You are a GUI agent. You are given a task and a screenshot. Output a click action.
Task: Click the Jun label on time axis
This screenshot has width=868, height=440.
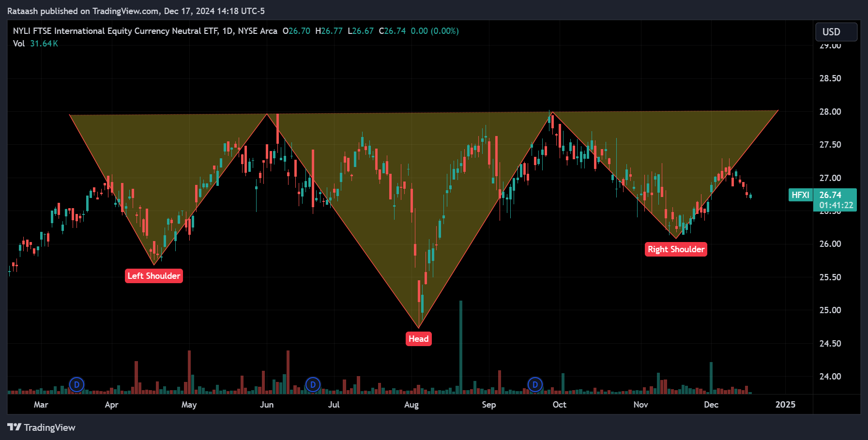point(267,405)
